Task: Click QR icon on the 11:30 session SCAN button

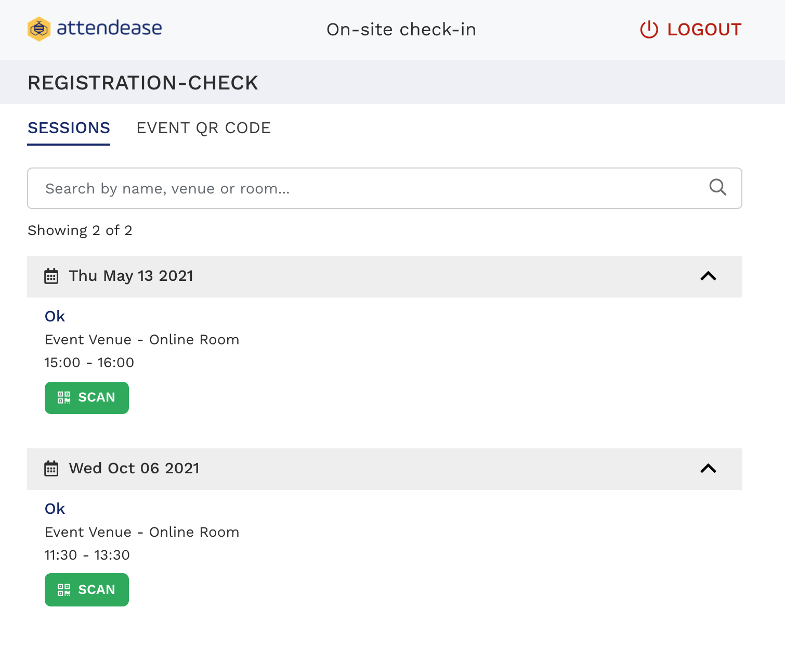Action: click(x=63, y=590)
